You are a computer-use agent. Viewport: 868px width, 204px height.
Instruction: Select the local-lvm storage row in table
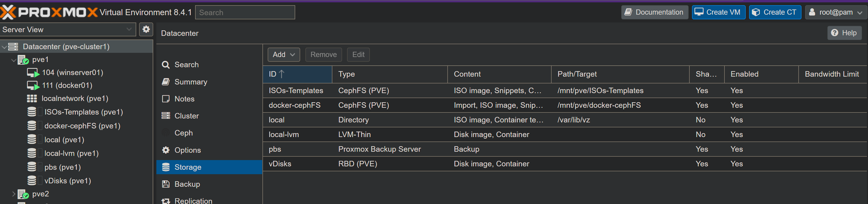(x=565, y=135)
